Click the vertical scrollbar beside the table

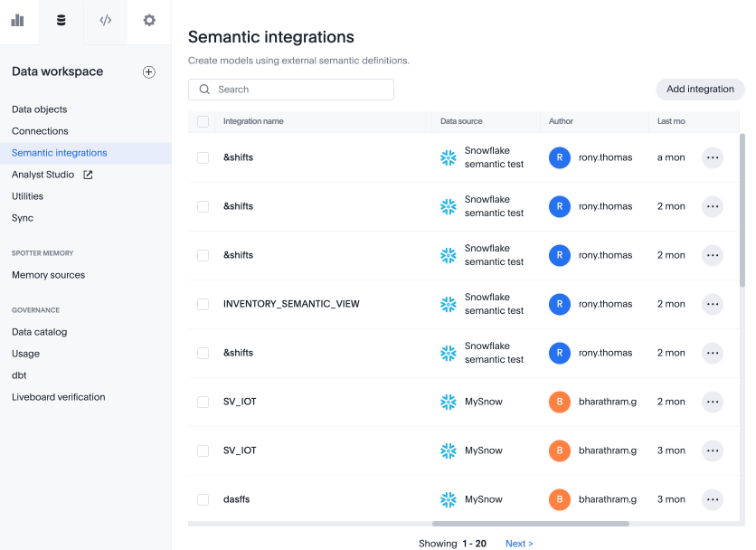pos(742,210)
